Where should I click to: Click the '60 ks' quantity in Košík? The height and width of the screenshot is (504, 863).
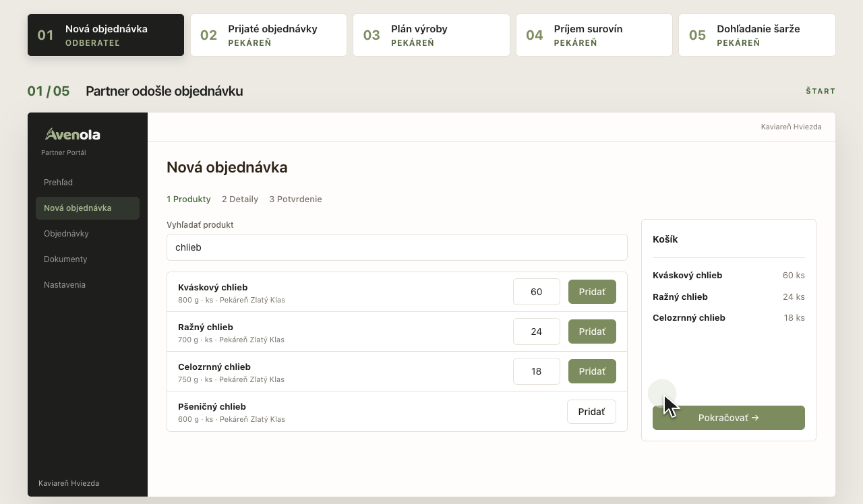(794, 276)
